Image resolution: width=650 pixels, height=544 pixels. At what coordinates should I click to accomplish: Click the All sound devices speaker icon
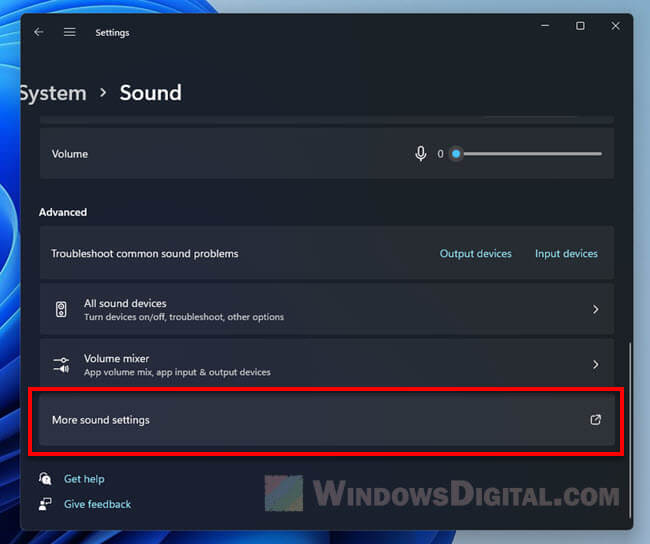coord(61,309)
